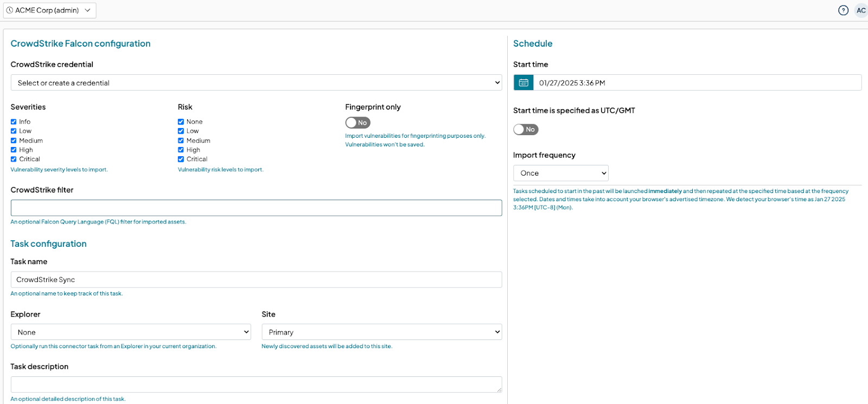Open the CrowdStrike credential dropdown
Image resolution: width=868 pixels, height=404 pixels.
click(x=256, y=82)
